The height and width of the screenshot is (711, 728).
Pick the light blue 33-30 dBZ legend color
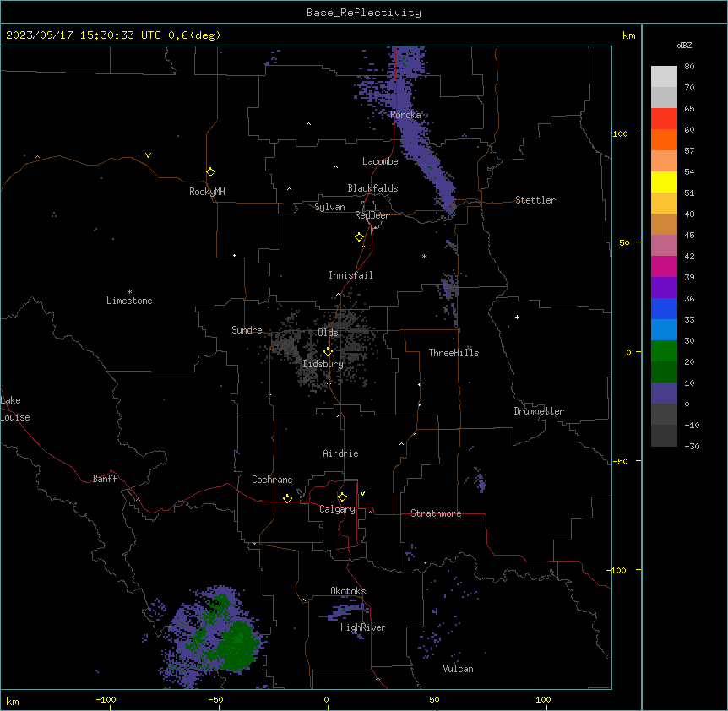coord(664,330)
